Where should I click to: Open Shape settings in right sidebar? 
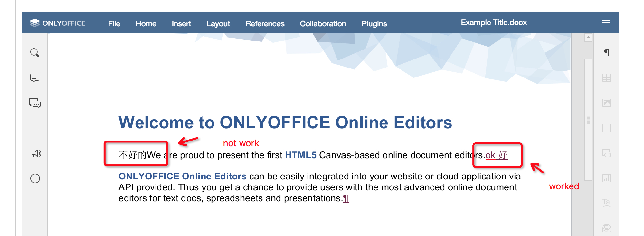coord(607,153)
